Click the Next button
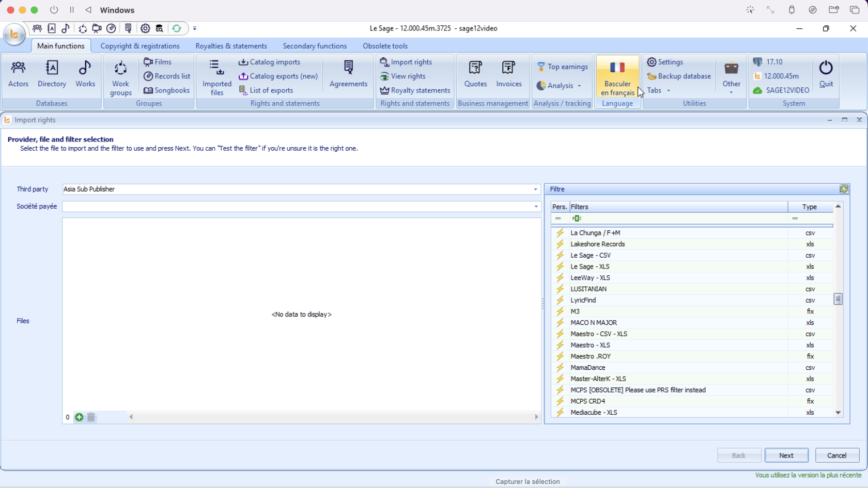This screenshot has height=488, width=868. point(786,455)
